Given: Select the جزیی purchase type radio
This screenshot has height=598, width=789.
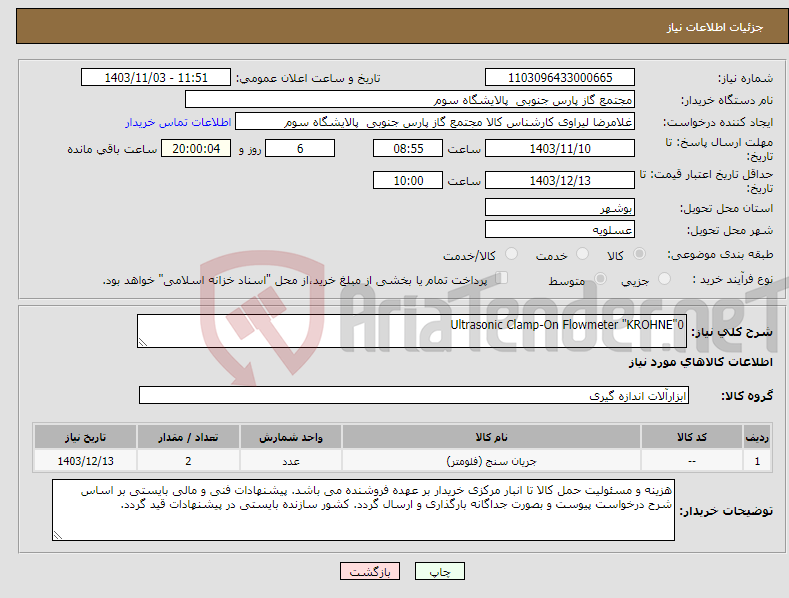Looking at the screenshot, I should 664,278.
